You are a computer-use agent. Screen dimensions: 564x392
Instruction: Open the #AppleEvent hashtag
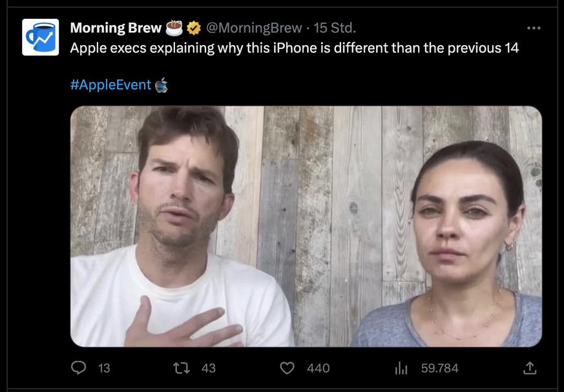click(x=110, y=85)
